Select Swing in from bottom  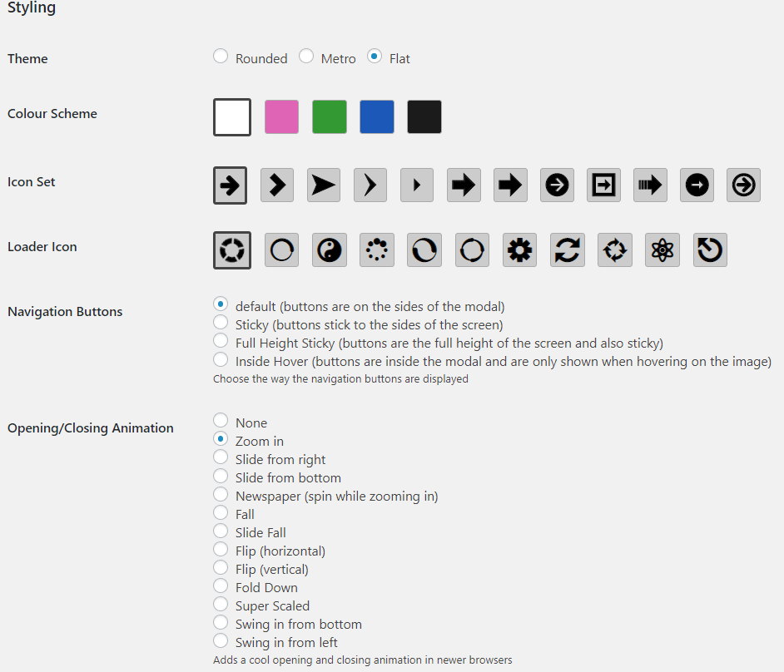click(x=221, y=623)
